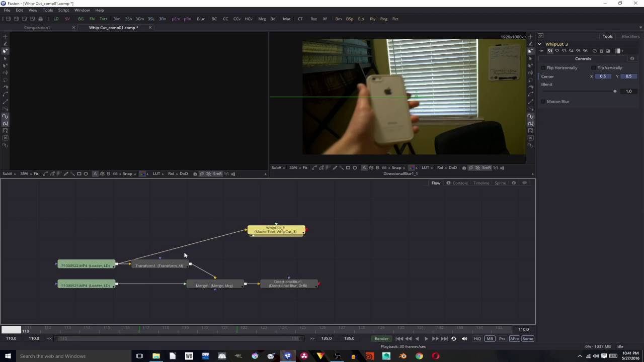Add a Text+ tool via Txt+

coord(104,19)
